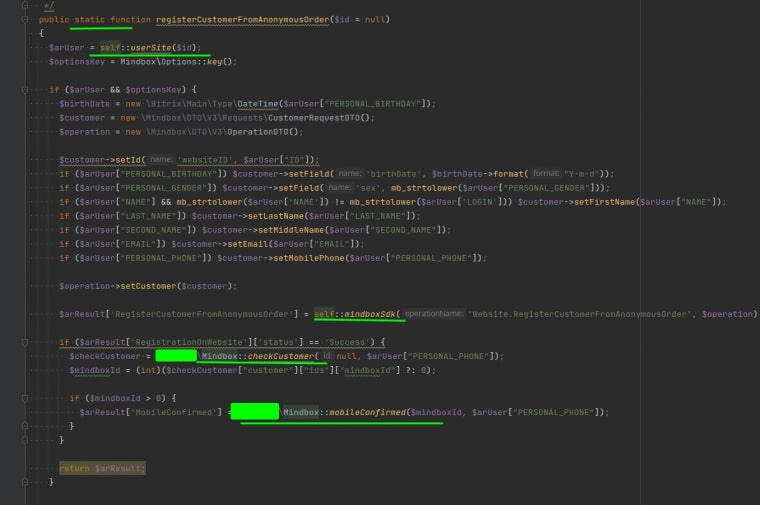Click the setCustomer method call
The width and height of the screenshot is (760, 505).
148,286
